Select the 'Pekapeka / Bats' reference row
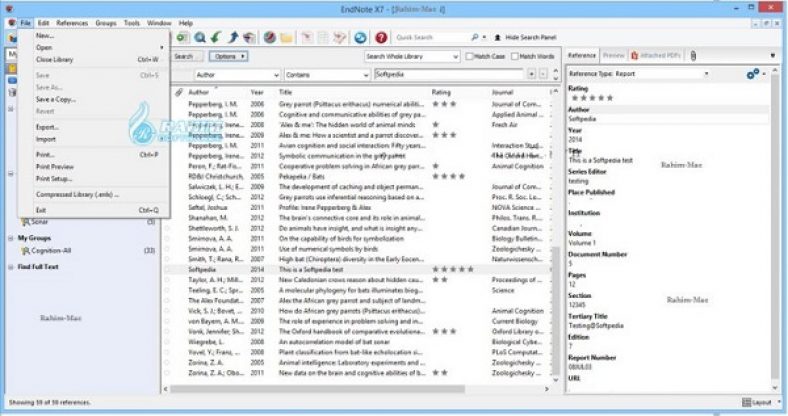The width and height of the screenshot is (788, 416). pos(359,177)
